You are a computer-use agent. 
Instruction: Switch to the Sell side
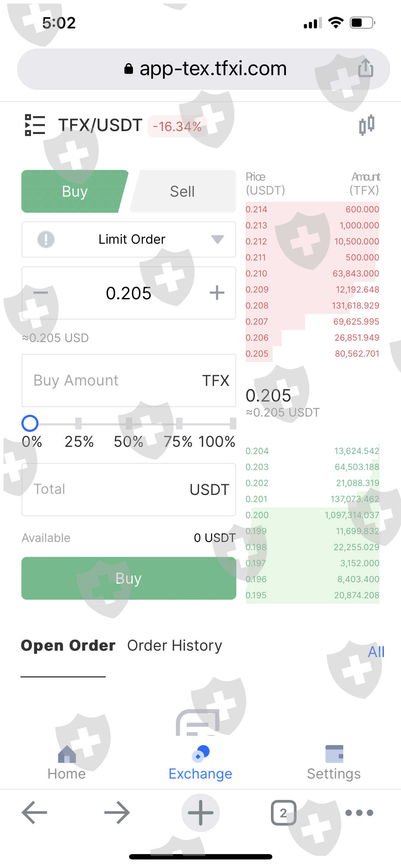[182, 191]
